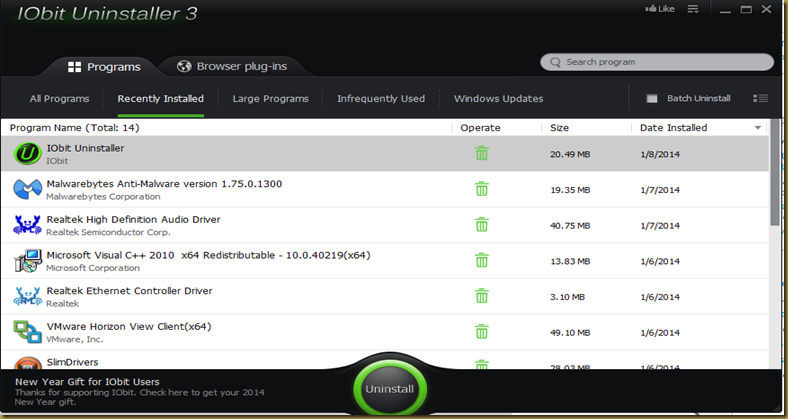The image size is (788, 419).
Task: Open New Year Gift for IObit Users link
Action: click(87, 382)
